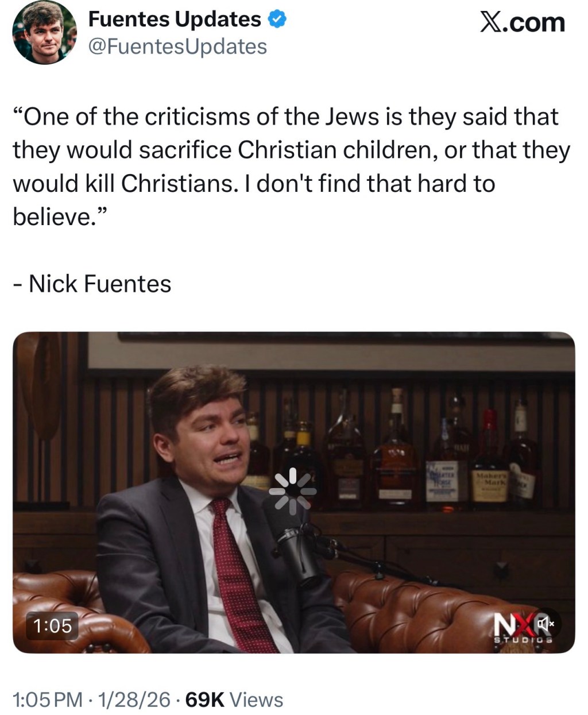The width and height of the screenshot is (588, 715).
Task: Click the Maker's Mark bottle in the video
Action: coord(490,459)
